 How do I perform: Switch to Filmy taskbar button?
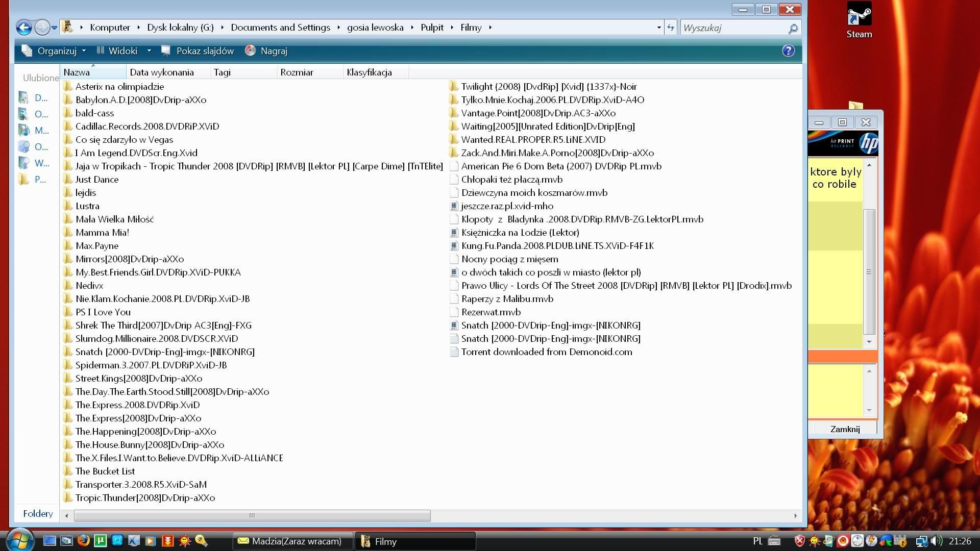click(415, 541)
